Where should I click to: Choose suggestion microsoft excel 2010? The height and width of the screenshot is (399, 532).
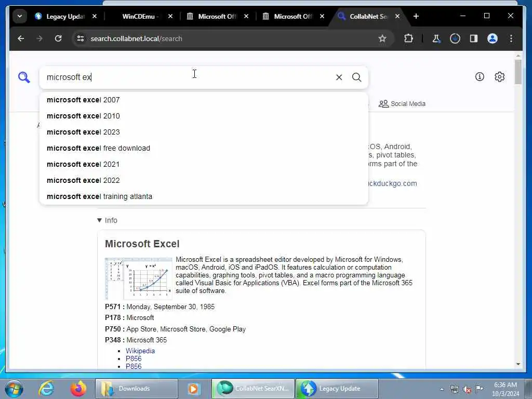tap(204, 116)
